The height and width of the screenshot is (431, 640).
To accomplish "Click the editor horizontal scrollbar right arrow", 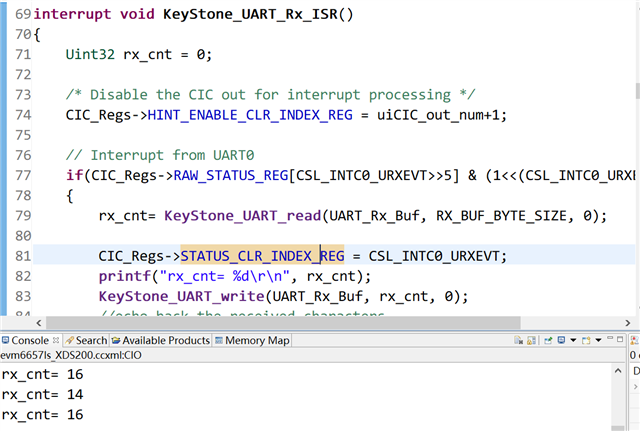I will pos(628,323).
